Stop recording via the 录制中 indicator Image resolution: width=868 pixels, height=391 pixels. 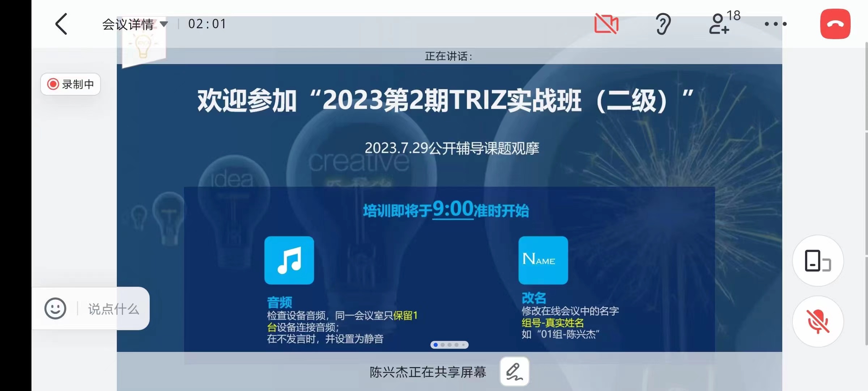pos(70,84)
